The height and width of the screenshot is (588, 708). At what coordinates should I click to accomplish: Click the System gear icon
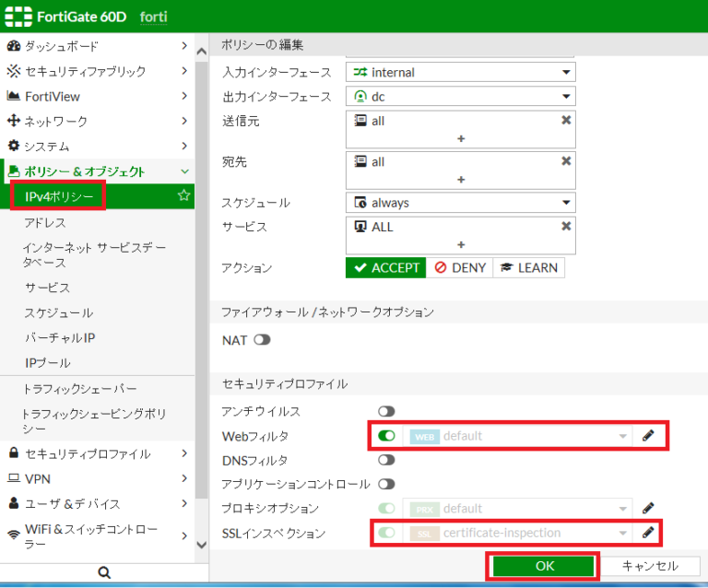pos(14,146)
